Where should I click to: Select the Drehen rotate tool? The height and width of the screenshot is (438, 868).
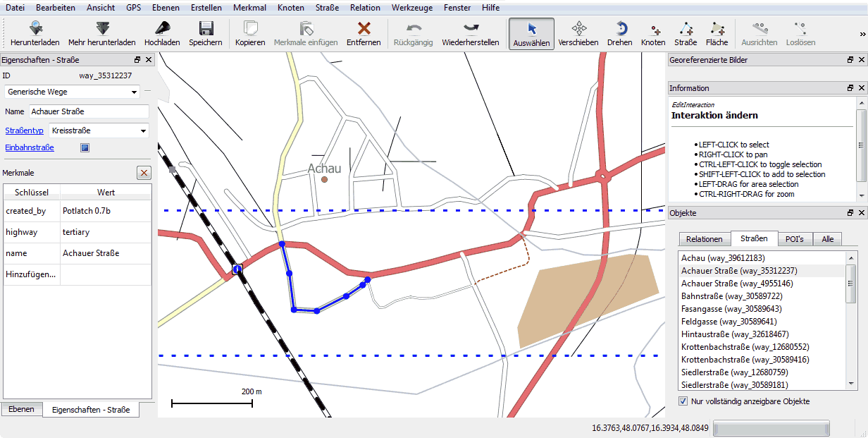(620, 28)
